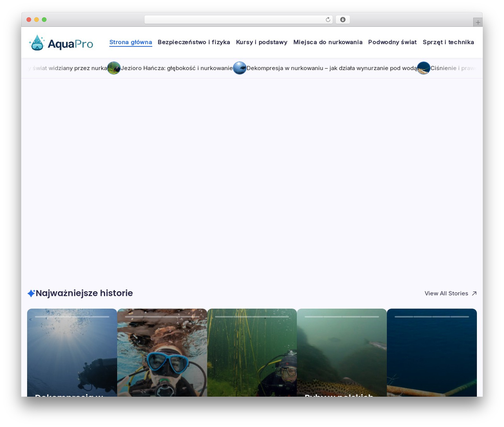Viewport: 504px width, 427px height.
Task: Open Miejsca do nurkowania section
Action: 328,42
